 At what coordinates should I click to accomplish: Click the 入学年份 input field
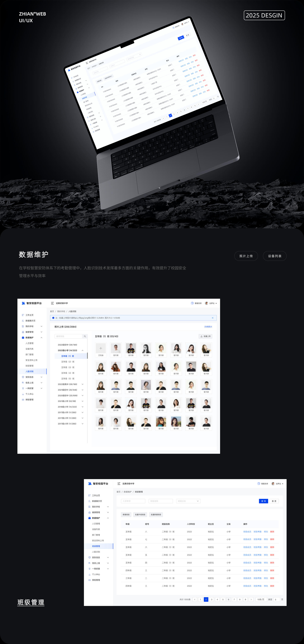(x=133, y=501)
